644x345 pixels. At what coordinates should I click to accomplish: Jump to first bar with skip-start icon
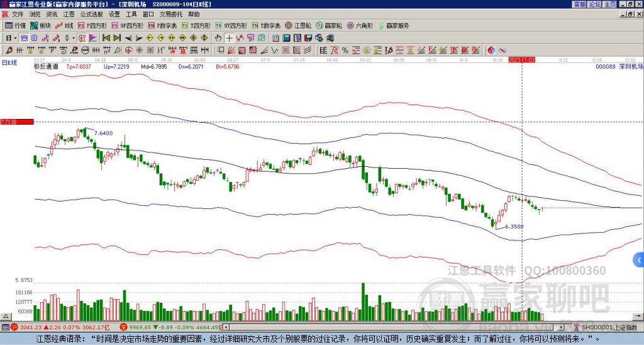click(x=106, y=38)
